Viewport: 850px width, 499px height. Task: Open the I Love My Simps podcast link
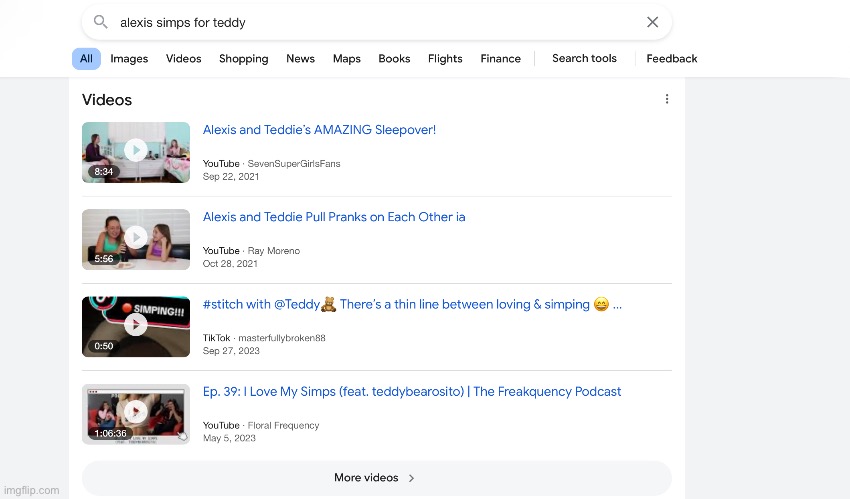[412, 392]
